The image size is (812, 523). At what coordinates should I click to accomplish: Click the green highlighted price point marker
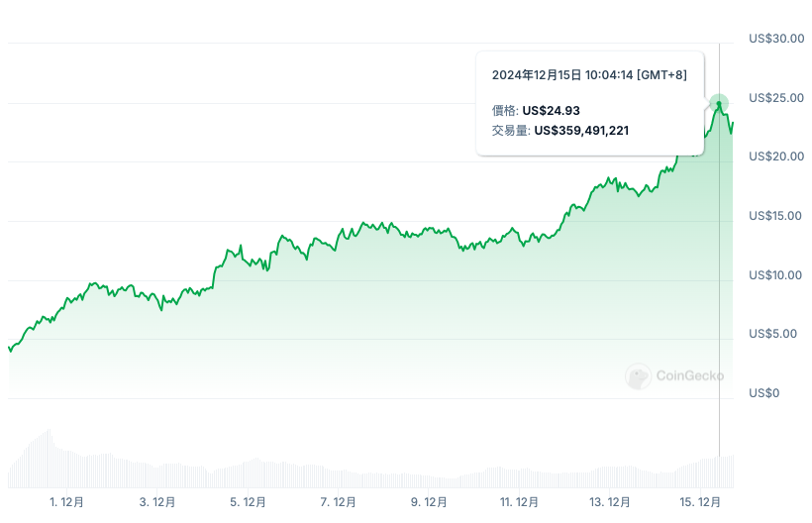pyautogui.click(x=719, y=102)
